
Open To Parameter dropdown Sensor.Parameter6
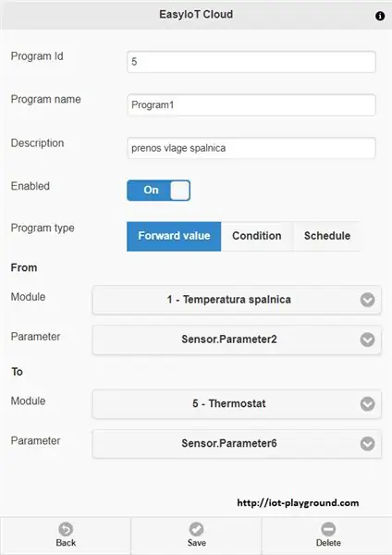pyautogui.click(x=237, y=443)
